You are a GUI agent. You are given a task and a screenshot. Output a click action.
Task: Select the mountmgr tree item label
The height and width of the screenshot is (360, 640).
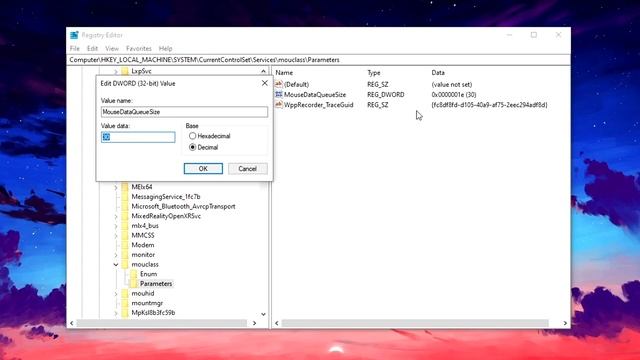pos(147,303)
